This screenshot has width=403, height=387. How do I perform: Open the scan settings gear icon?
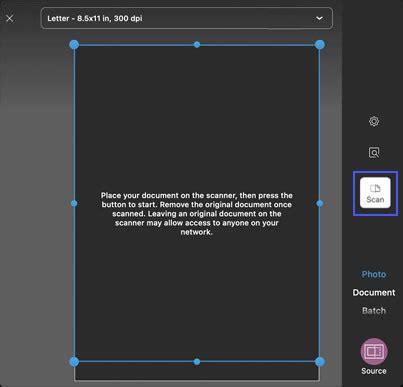(x=374, y=121)
